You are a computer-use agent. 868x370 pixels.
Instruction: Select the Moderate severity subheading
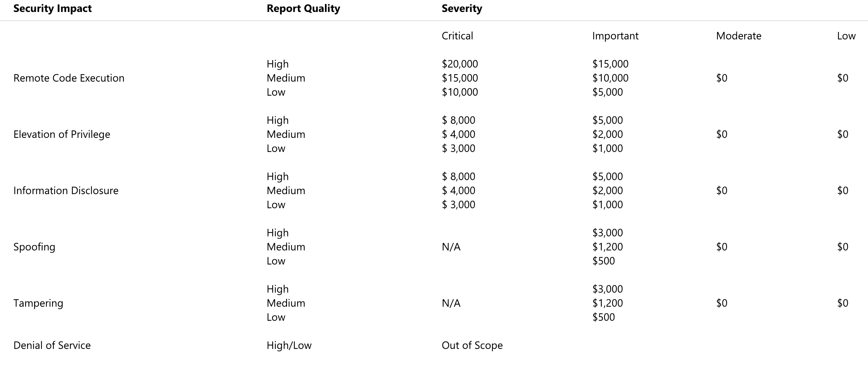tap(739, 36)
